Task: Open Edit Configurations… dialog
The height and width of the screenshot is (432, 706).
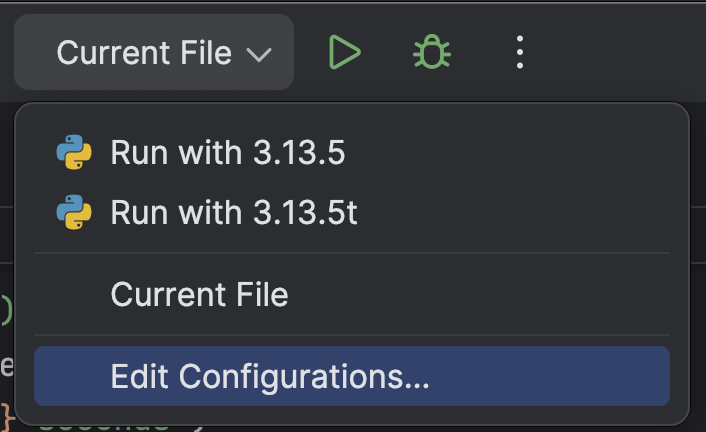Action: [x=270, y=376]
